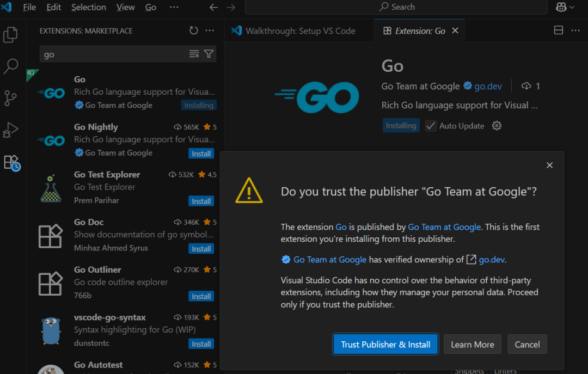Click Trust Publisher & Install button

pyautogui.click(x=385, y=345)
